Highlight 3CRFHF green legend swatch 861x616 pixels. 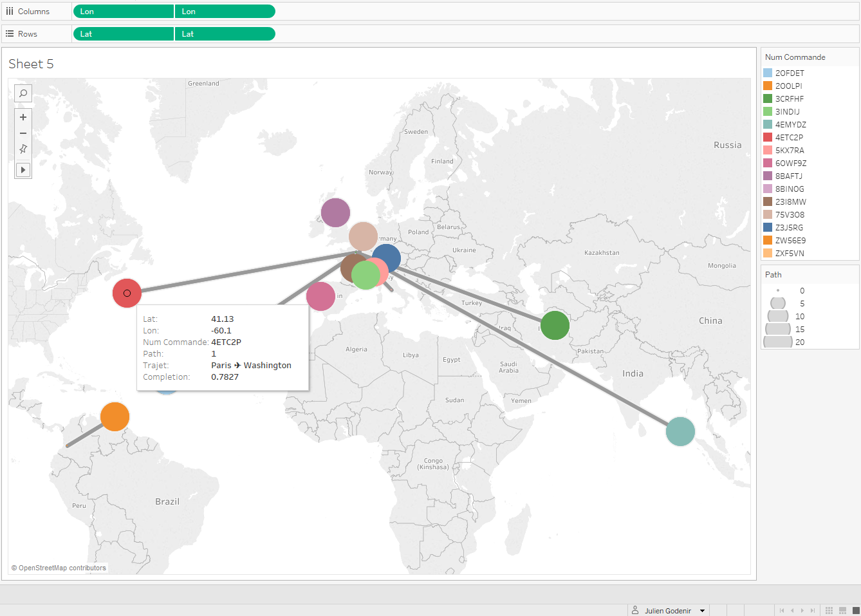[x=768, y=98]
